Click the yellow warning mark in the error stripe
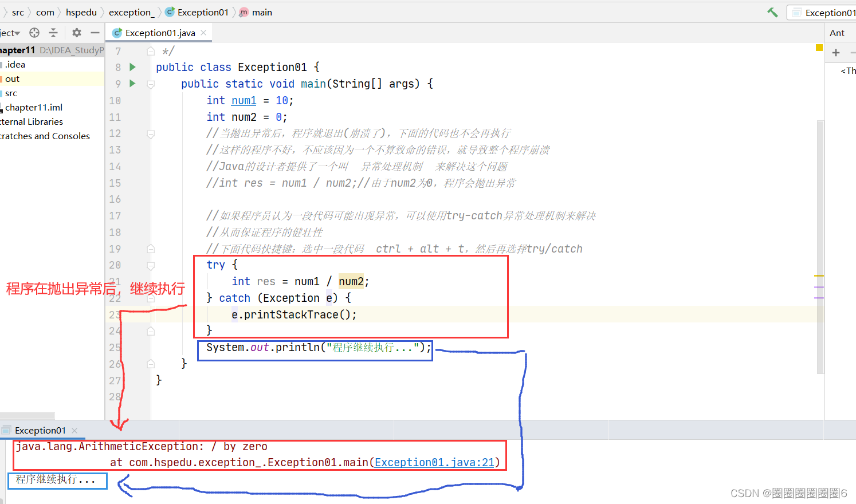856x504 pixels. [819, 276]
